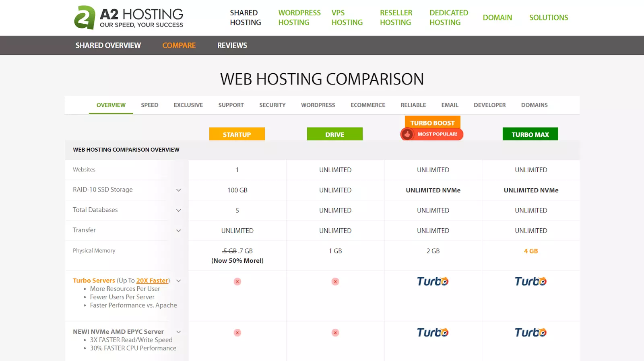Expand the NVMe AMD EPYC Server row chevron
Viewport: 644px width, 361px height.
click(x=178, y=332)
